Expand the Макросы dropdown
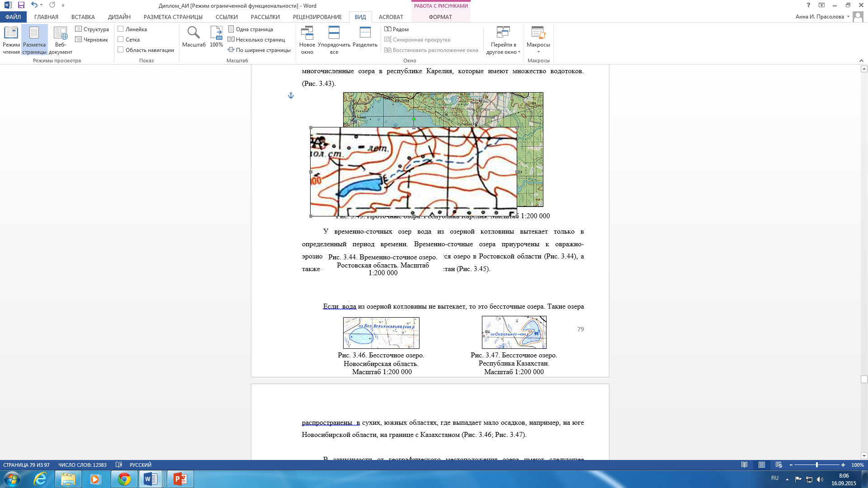Screen dimensions: 868x488 click(538, 40)
